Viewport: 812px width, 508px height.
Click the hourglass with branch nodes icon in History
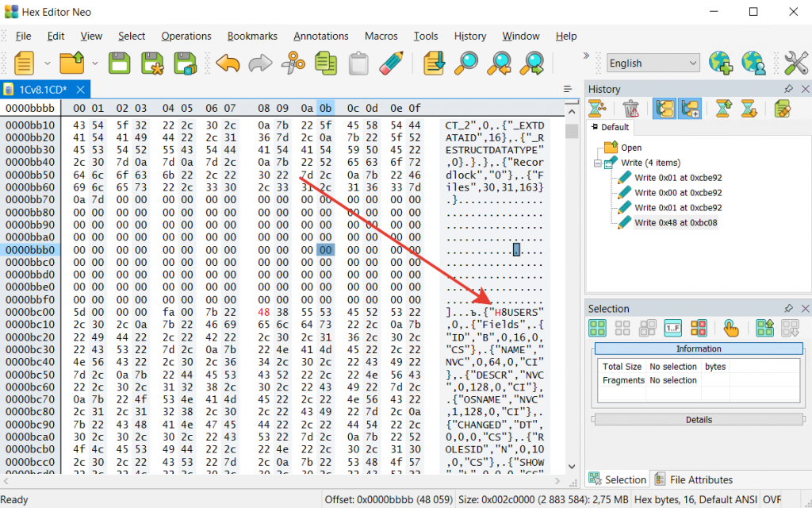[597, 108]
